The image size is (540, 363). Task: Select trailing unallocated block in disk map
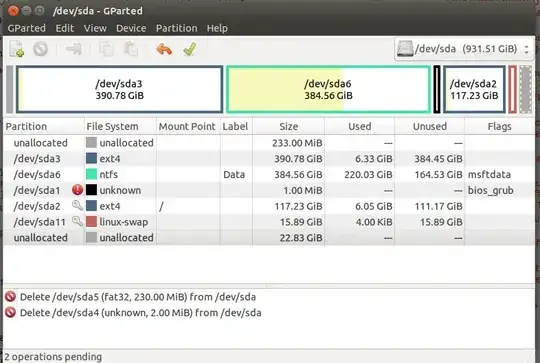pos(525,89)
